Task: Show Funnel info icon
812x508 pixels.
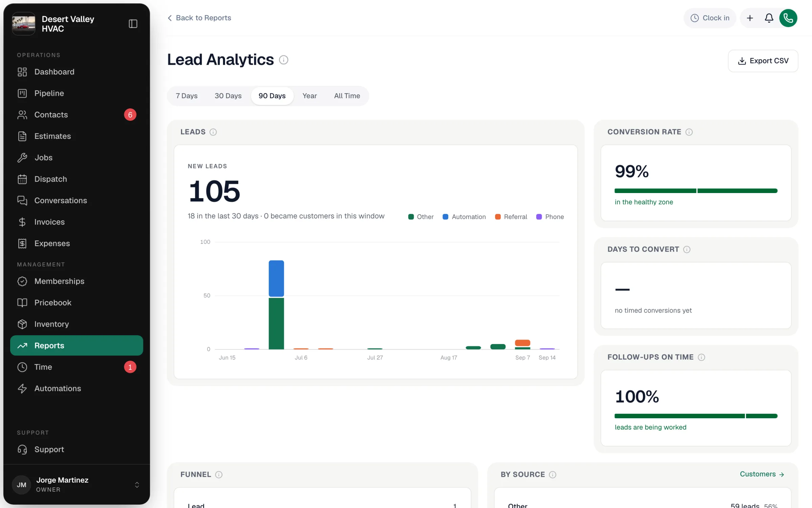Action: click(x=219, y=475)
